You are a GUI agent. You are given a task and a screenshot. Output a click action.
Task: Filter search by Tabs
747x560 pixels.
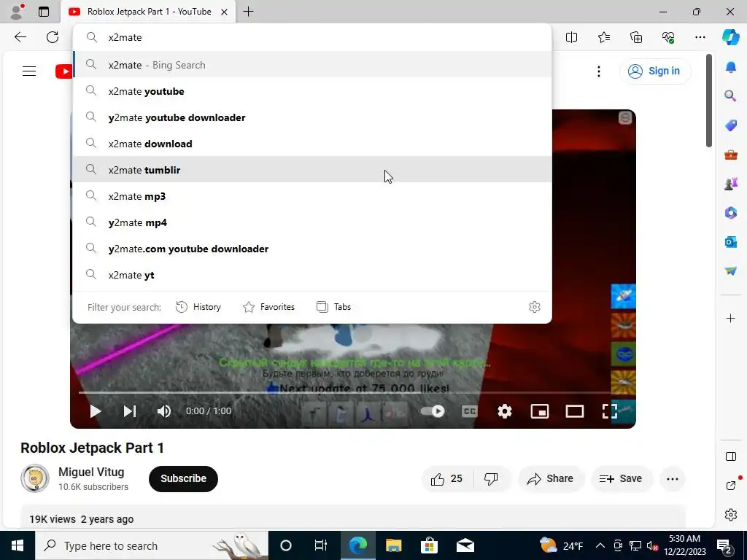[333, 307]
